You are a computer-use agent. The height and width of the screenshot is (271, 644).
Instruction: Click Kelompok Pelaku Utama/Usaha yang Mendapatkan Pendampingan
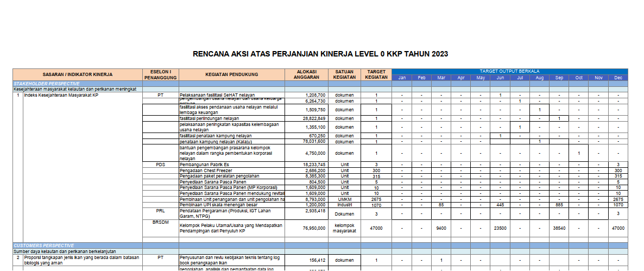pos(231,228)
